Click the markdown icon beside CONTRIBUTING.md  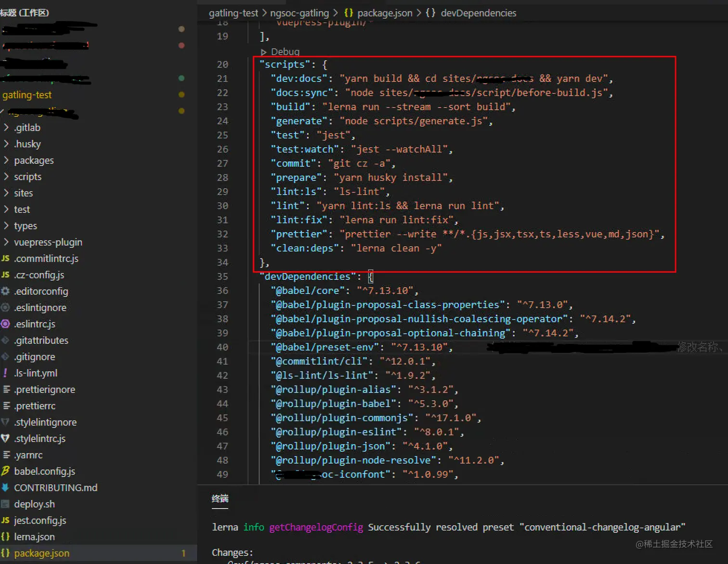[x=5, y=488]
